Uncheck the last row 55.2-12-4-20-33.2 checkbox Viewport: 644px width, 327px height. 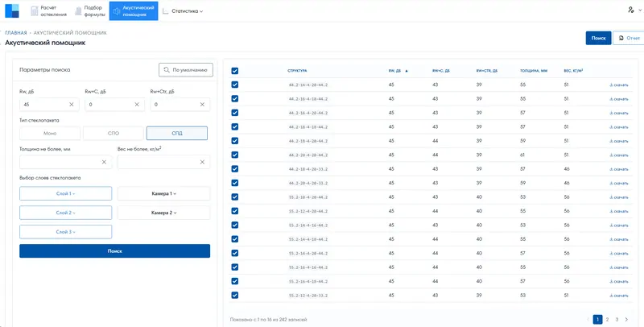(x=235, y=296)
